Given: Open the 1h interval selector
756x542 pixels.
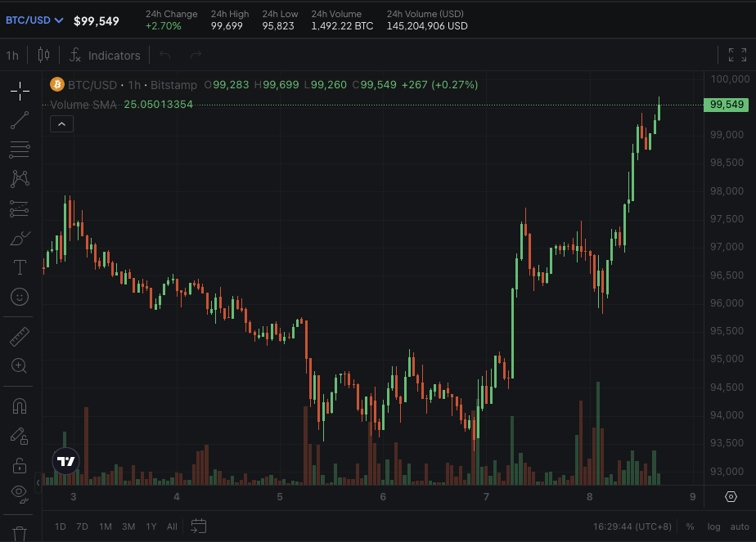Looking at the screenshot, I should pos(12,56).
